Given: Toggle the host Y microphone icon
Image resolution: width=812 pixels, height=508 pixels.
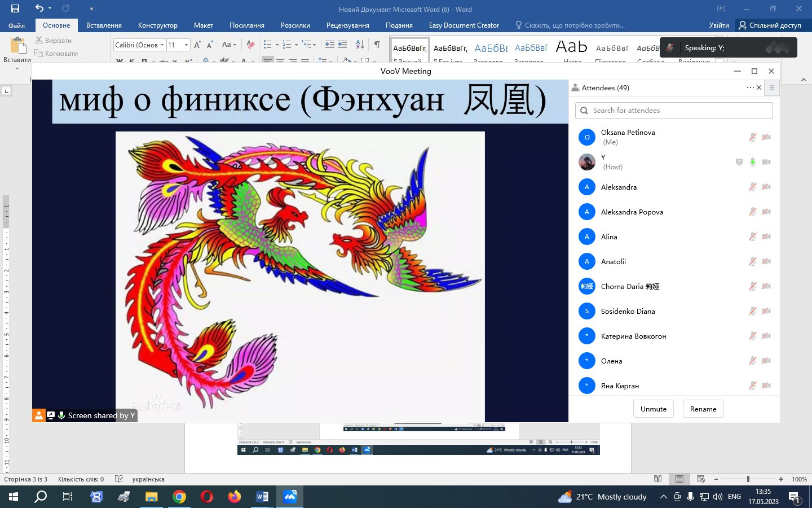Looking at the screenshot, I should pos(752,162).
